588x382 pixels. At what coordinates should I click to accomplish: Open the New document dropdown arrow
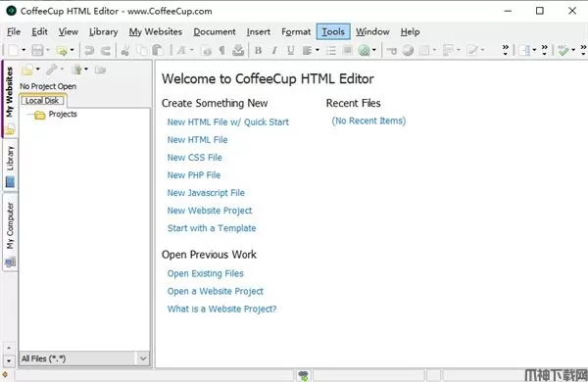pos(24,50)
